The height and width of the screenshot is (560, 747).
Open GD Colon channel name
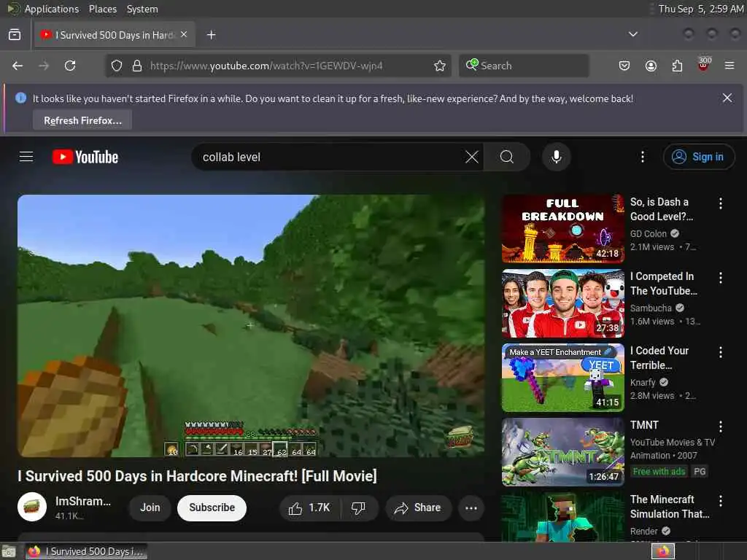click(649, 234)
